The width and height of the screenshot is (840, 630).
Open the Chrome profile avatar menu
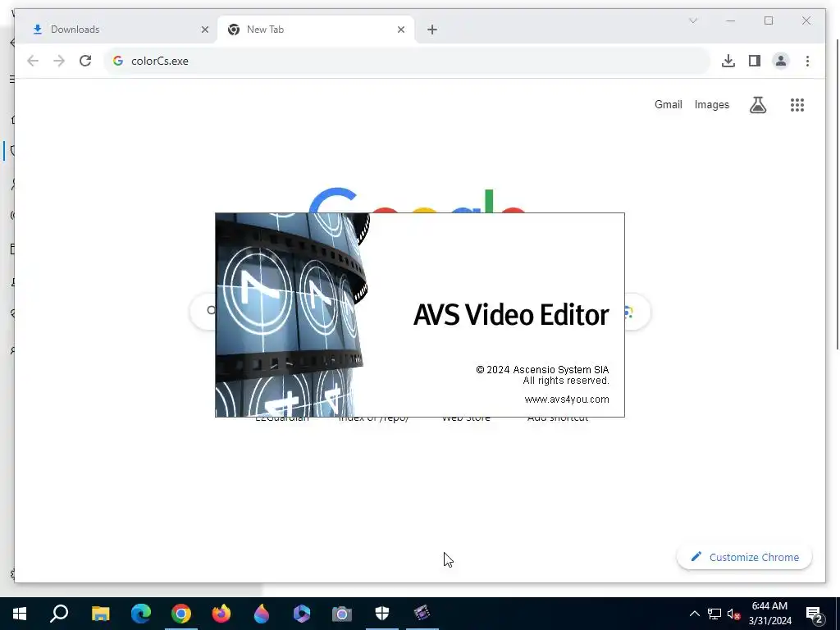[x=781, y=61]
